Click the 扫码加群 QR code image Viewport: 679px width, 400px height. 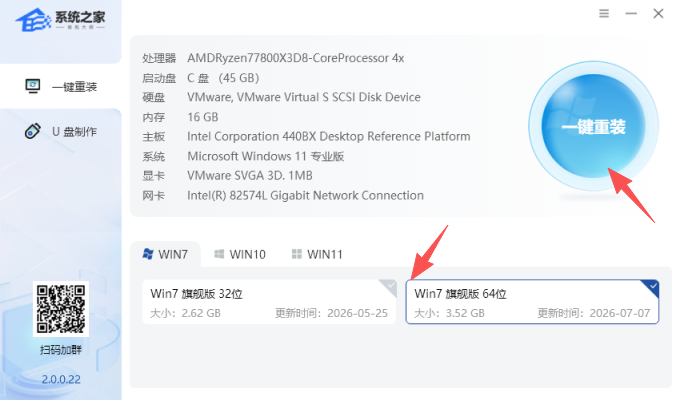click(61, 309)
